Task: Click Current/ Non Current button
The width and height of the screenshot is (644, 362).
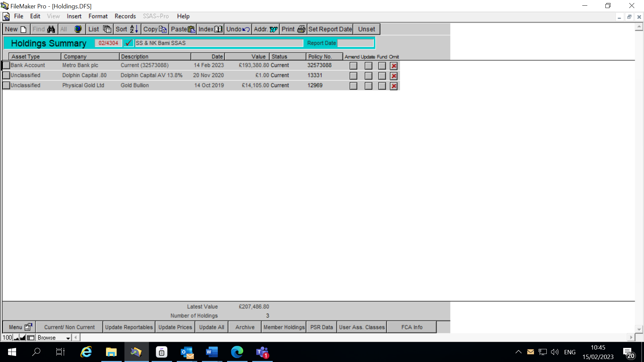Action: (x=69, y=327)
